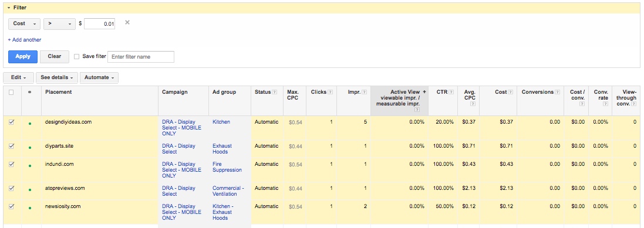Uncheck the newsiosity.com row checkbox

[12, 206]
